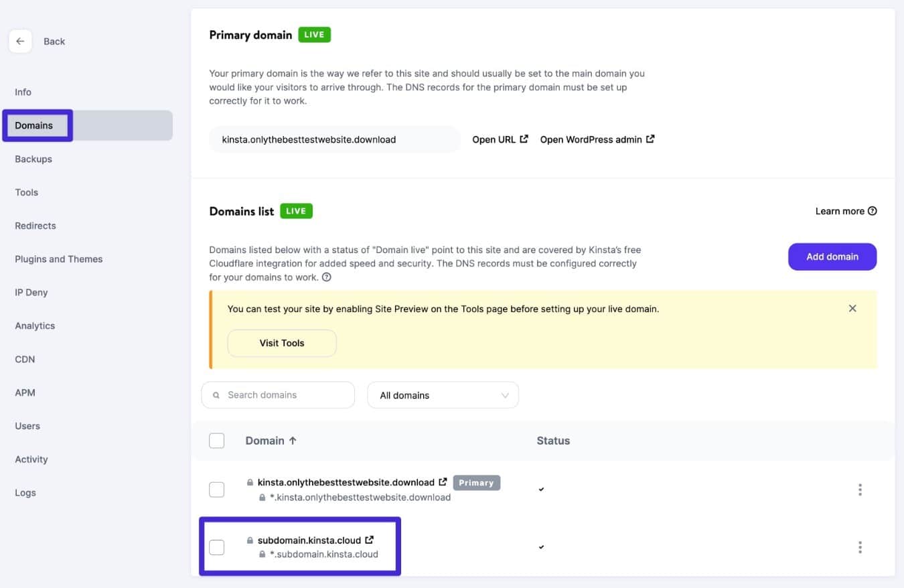904x588 pixels.
Task: Open kebab menu for subdomain.kinsta.cloud row
Action: 860,546
